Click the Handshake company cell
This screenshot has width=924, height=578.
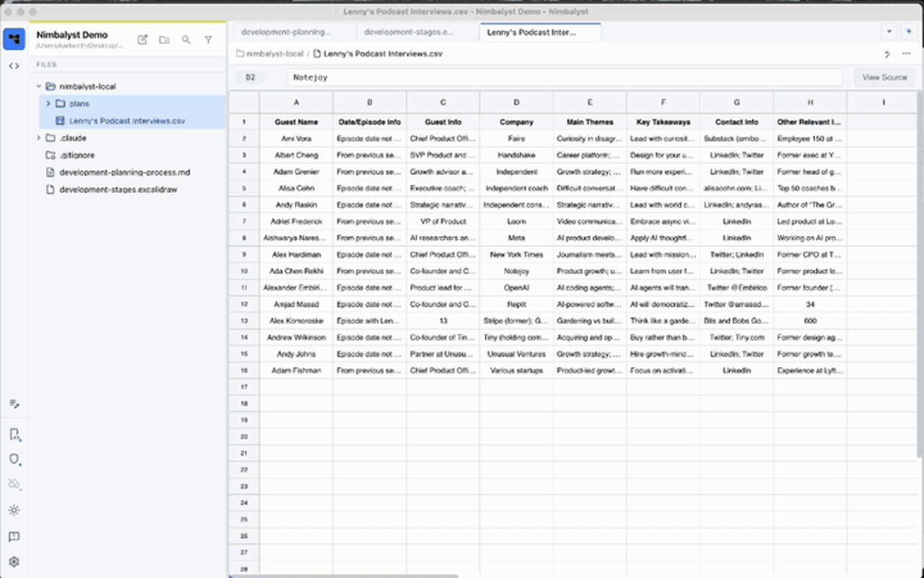(x=516, y=155)
